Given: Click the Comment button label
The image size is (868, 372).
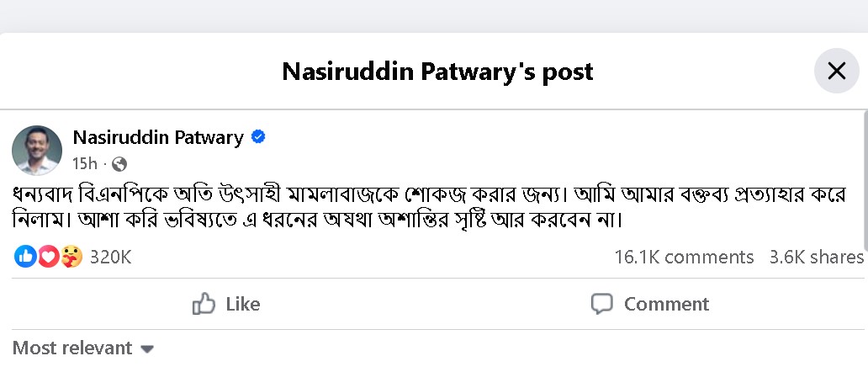Looking at the screenshot, I should click(x=666, y=304).
